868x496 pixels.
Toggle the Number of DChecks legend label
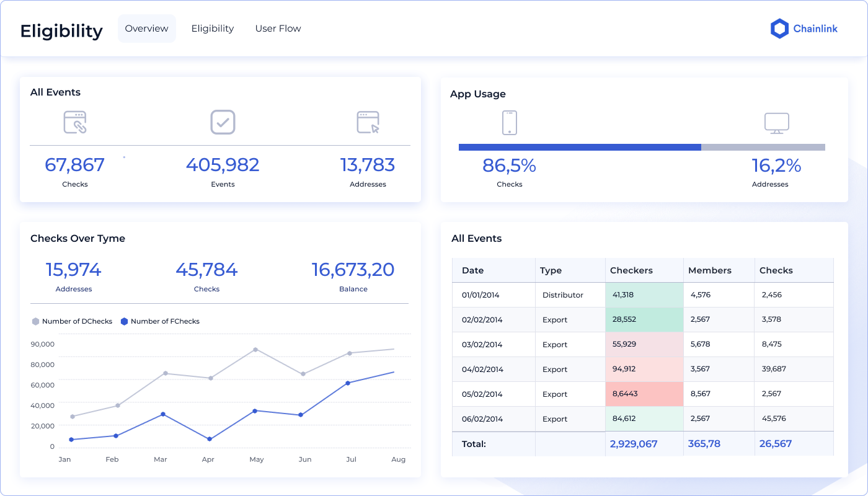tap(77, 321)
